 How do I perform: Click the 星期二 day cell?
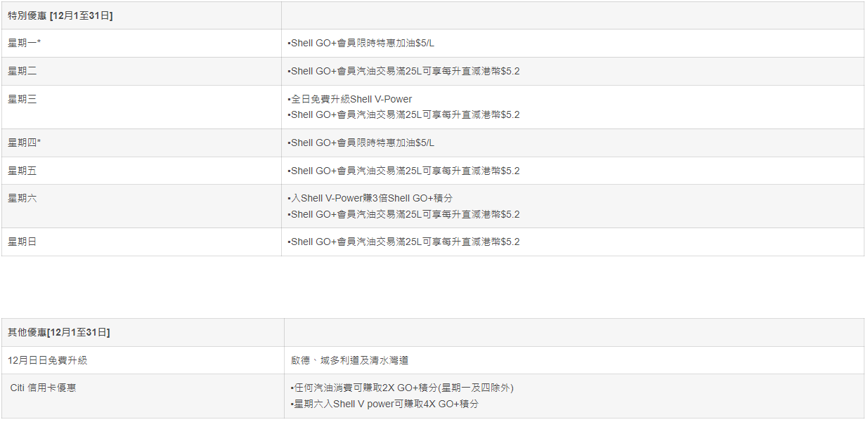22,71
